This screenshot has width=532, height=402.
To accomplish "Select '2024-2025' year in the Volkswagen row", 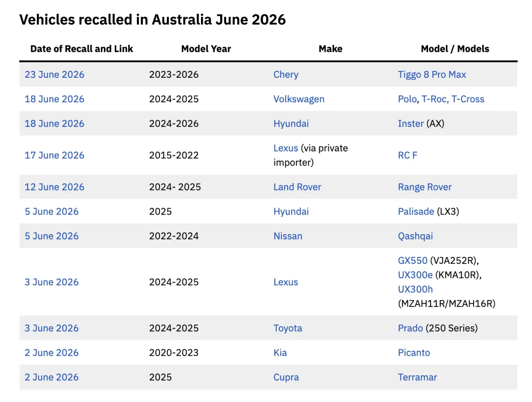I will [x=174, y=99].
